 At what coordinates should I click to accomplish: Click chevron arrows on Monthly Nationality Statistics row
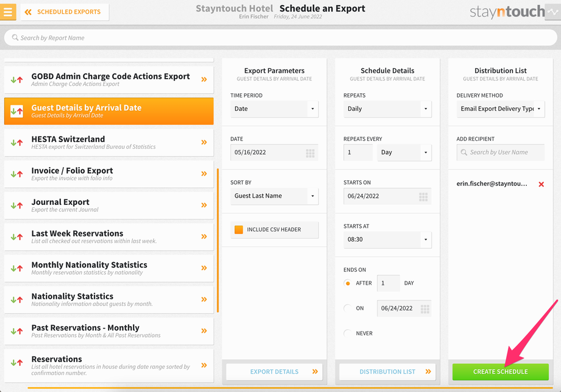(x=204, y=268)
